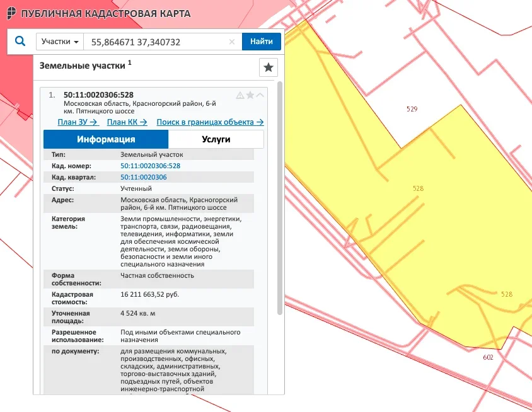Screen dimensions: 532x412
Task: Clear the search field with the X icon
Action: (x=231, y=42)
